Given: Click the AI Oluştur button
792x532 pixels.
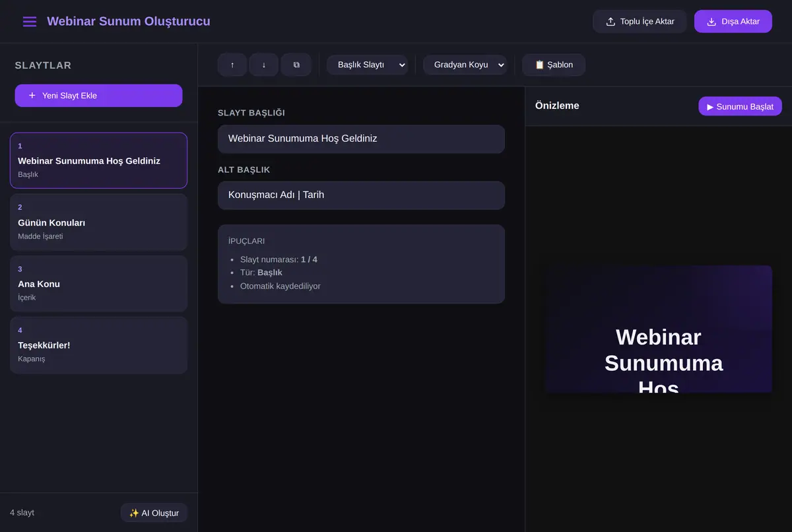Looking at the screenshot, I should coord(154,513).
